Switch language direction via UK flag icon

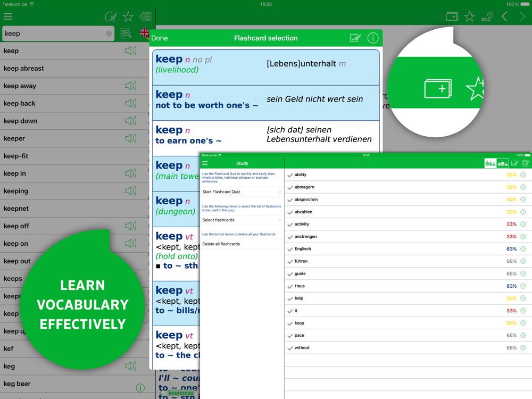click(x=145, y=33)
